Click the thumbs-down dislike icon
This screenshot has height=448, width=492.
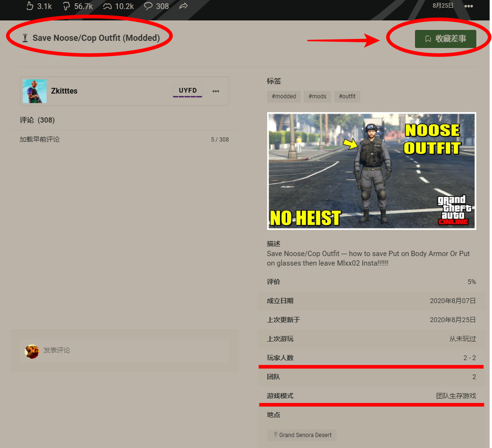point(67,6)
